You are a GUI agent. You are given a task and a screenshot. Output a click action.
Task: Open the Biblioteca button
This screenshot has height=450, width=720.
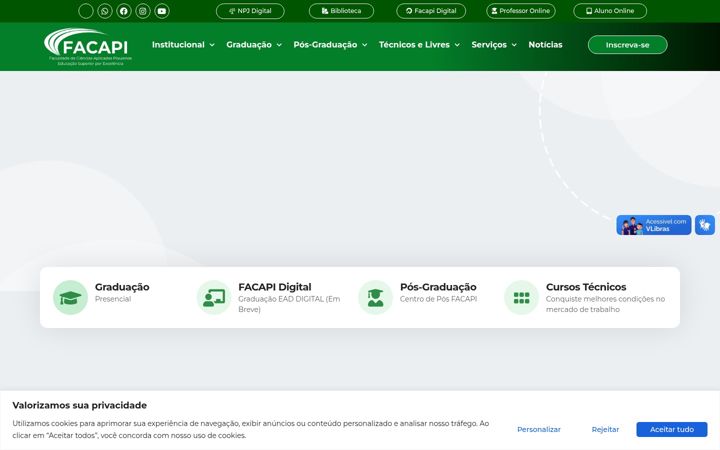pyautogui.click(x=341, y=11)
